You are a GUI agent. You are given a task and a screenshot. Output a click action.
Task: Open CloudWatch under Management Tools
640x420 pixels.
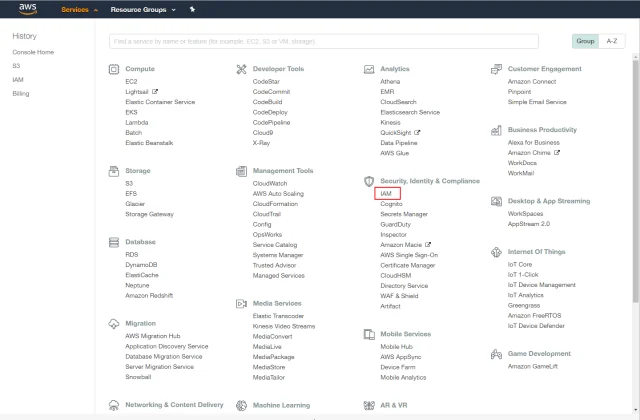270,183
